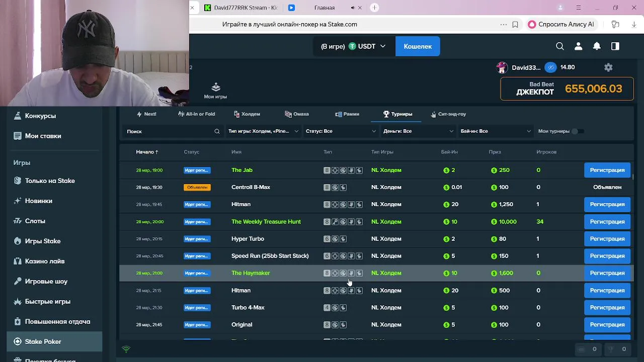The image size is (644, 362).
Task: Click the search magnifier in Поиск field
Action: pyautogui.click(x=217, y=131)
